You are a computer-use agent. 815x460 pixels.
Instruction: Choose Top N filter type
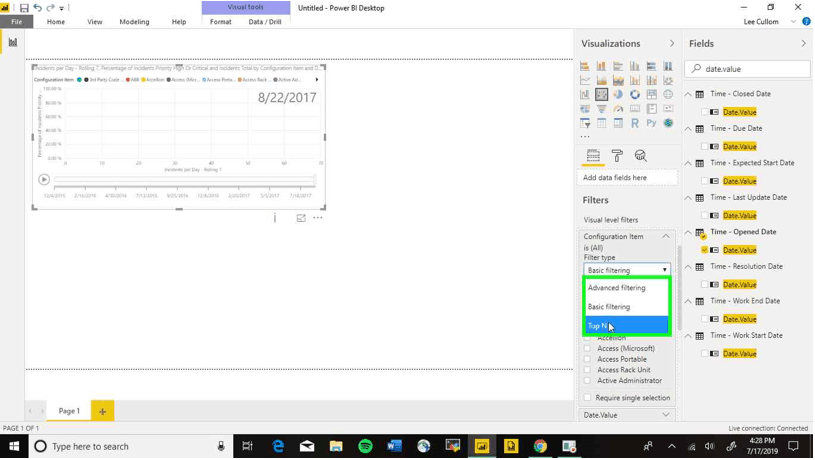coord(626,325)
